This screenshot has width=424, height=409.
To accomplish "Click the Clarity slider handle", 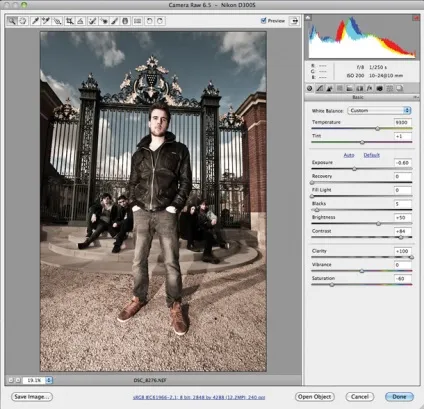I will tap(412, 257).
